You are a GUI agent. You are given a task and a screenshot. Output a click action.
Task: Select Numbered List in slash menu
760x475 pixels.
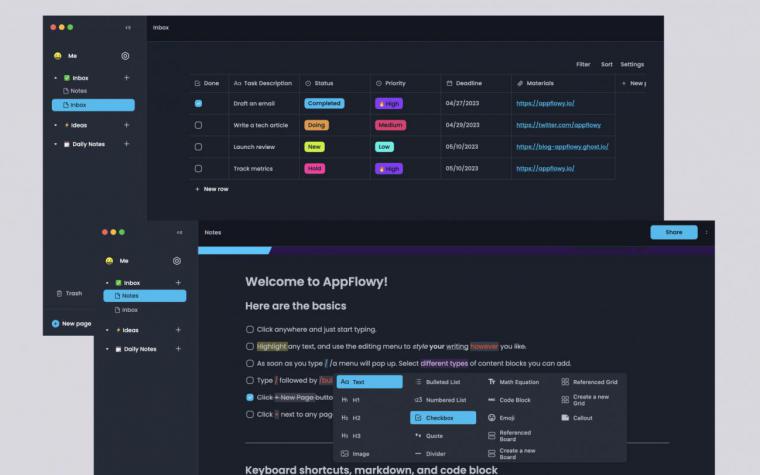[440, 400]
